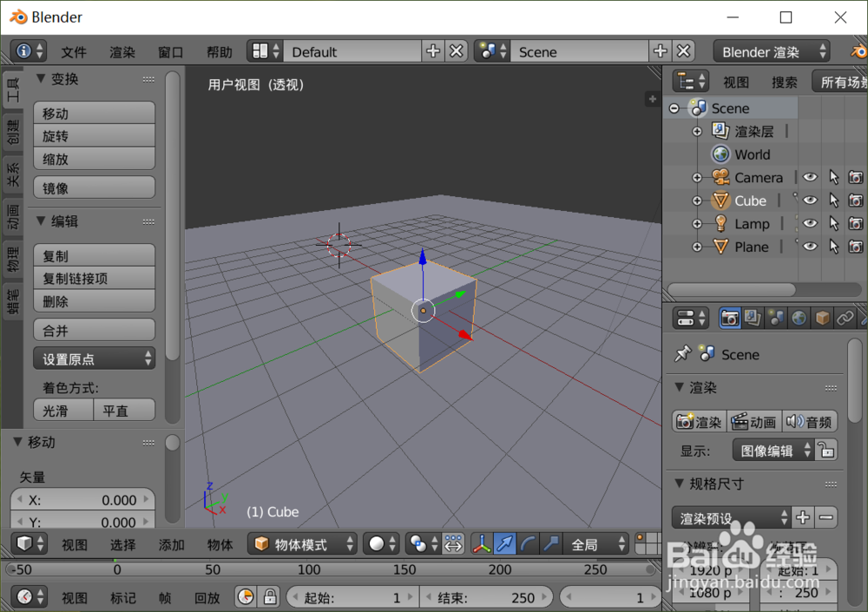Viewport: 868px width, 612px height.
Task: Open the 图像编辑 display dropdown
Action: [x=773, y=451]
